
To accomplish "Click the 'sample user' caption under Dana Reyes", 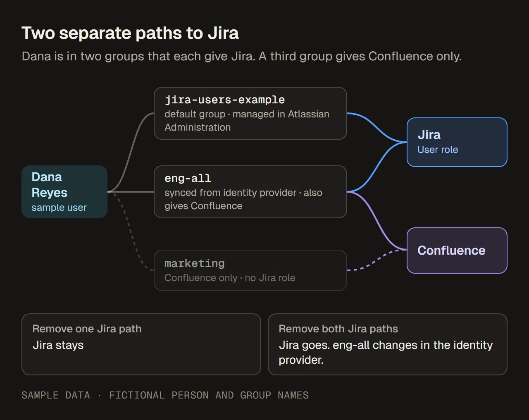I will (59, 208).
